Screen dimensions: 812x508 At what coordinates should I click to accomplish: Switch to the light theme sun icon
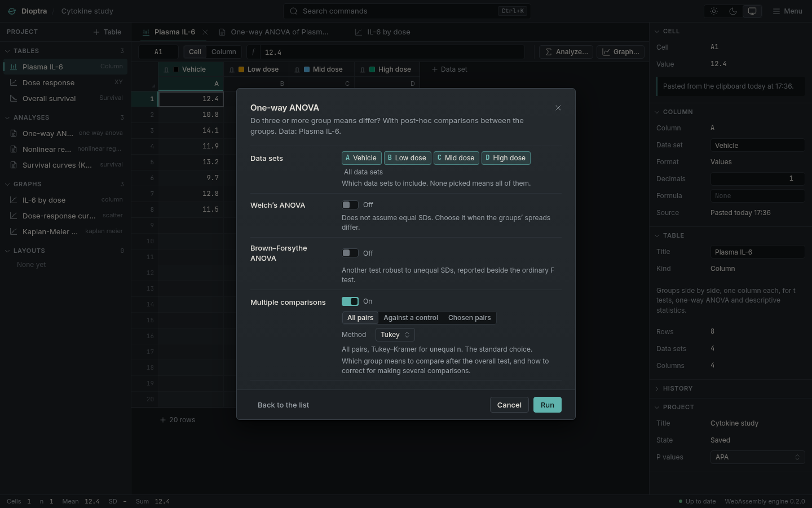click(714, 11)
